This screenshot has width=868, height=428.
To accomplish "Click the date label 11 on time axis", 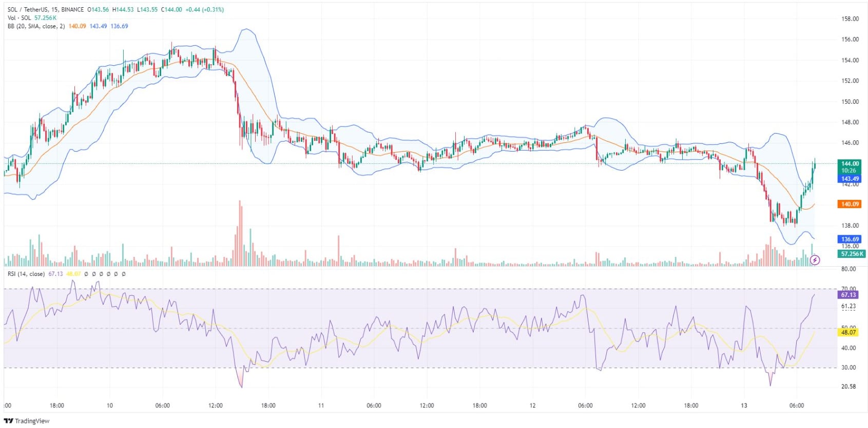I will 321,405.
